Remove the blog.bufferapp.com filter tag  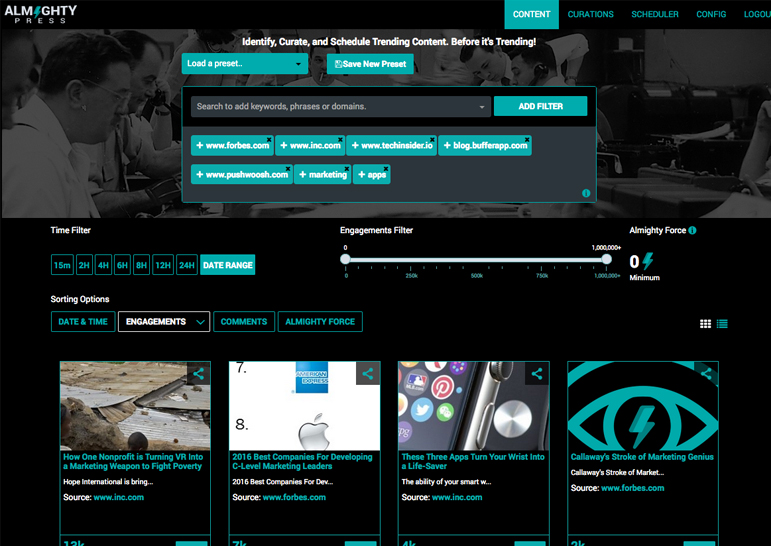[527, 140]
